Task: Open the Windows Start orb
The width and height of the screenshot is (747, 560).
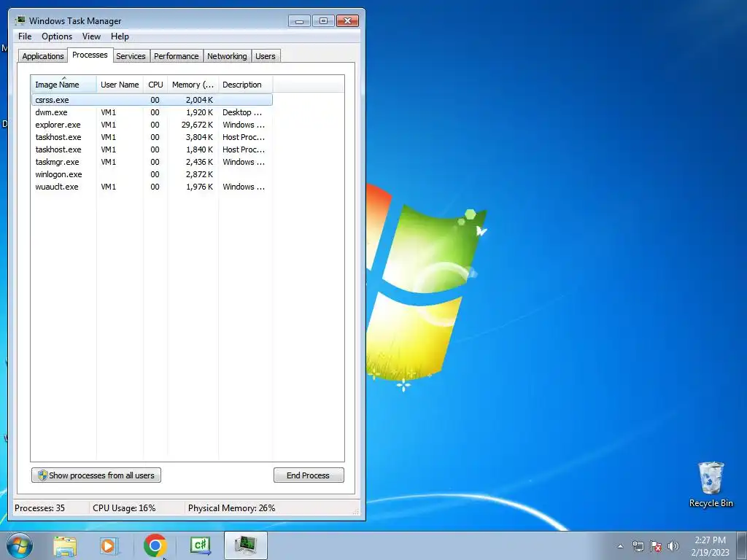Action: [x=20, y=545]
